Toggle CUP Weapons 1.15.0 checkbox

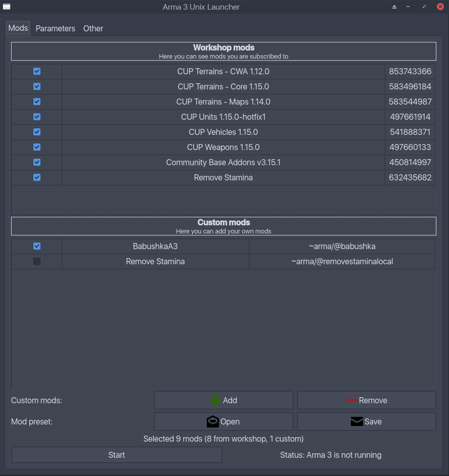click(x=37, y=147)
